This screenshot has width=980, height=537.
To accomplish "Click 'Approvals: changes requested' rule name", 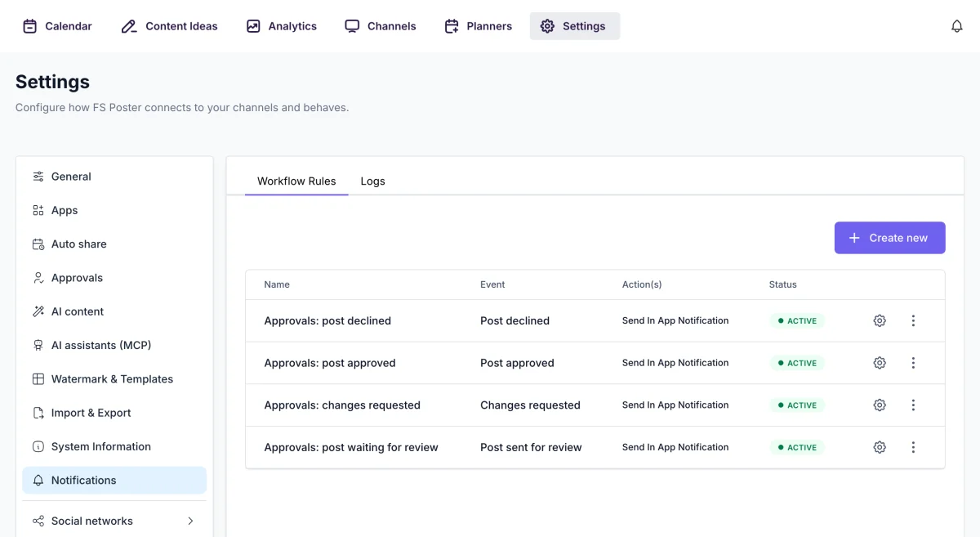I will (342, 405).
